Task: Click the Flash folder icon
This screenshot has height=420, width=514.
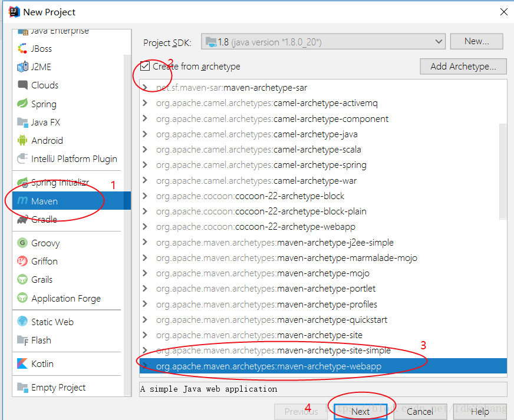Action: click(x=22, y=340)
